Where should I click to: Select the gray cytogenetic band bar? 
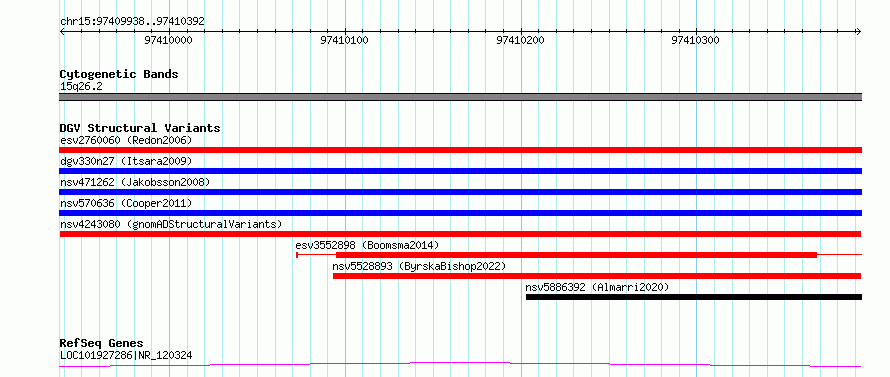pos(461,97)
